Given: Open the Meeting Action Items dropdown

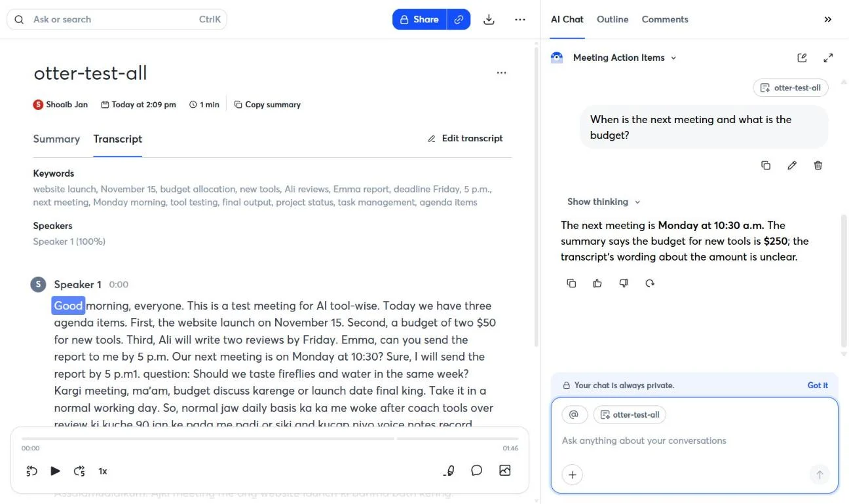Looking at the screenshot, I should (x=624, y=58).
